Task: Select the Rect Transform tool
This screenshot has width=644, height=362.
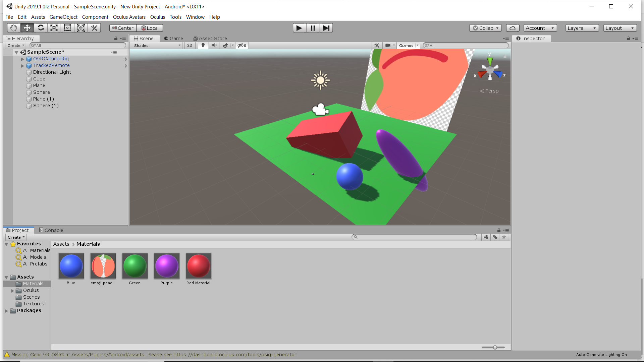Action: [67, 28]
